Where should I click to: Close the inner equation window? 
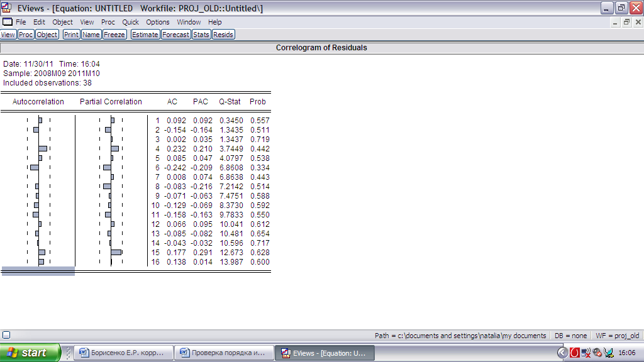point(638,22)
